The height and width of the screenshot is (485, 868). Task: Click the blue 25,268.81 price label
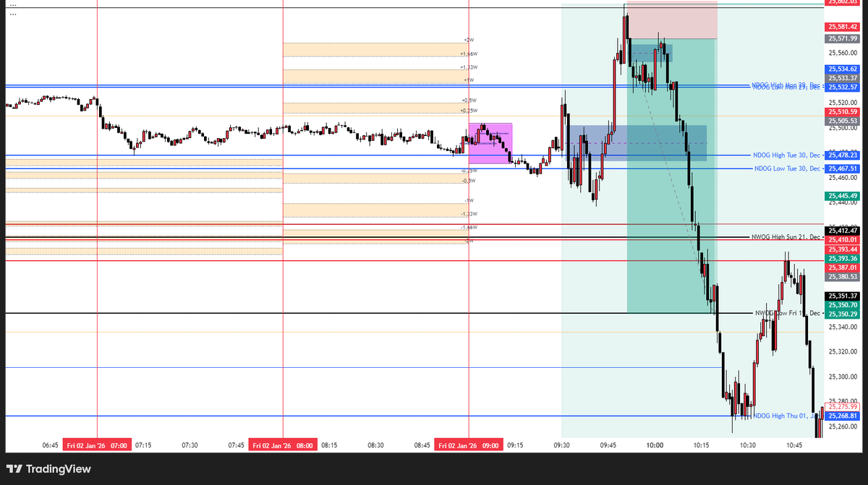pos(845,416)
